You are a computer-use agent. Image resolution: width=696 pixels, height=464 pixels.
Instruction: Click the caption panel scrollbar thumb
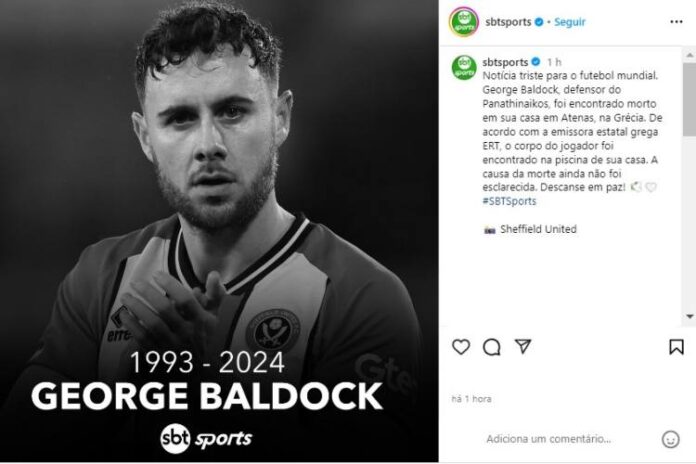pyautogui.click(x=689, y=100)
